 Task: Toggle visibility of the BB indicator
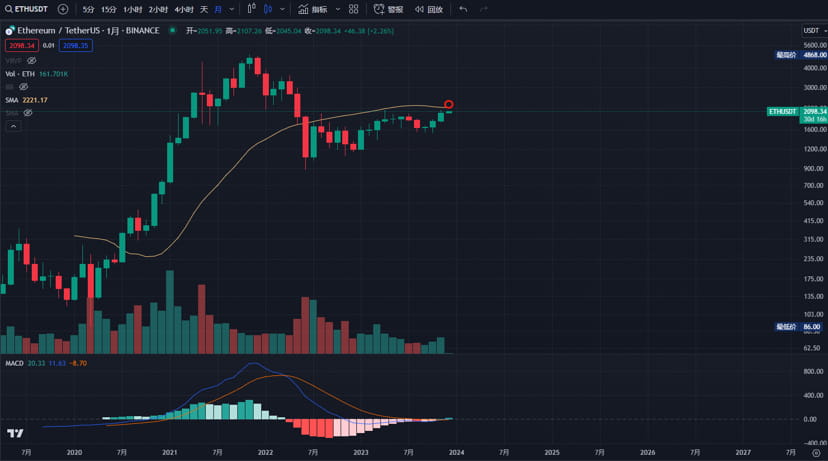pos(23,87)
